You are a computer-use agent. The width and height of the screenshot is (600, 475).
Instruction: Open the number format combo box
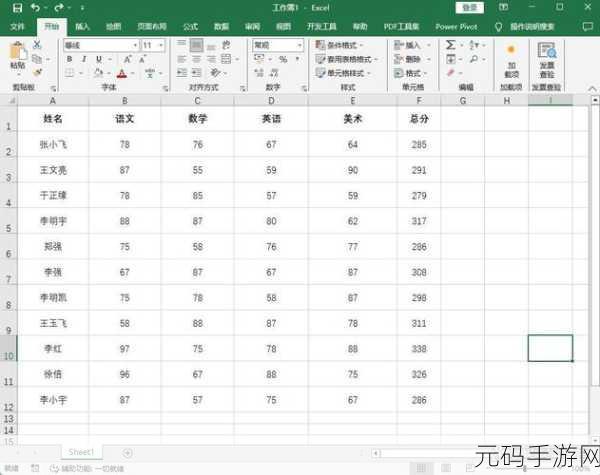pos(278,45)
